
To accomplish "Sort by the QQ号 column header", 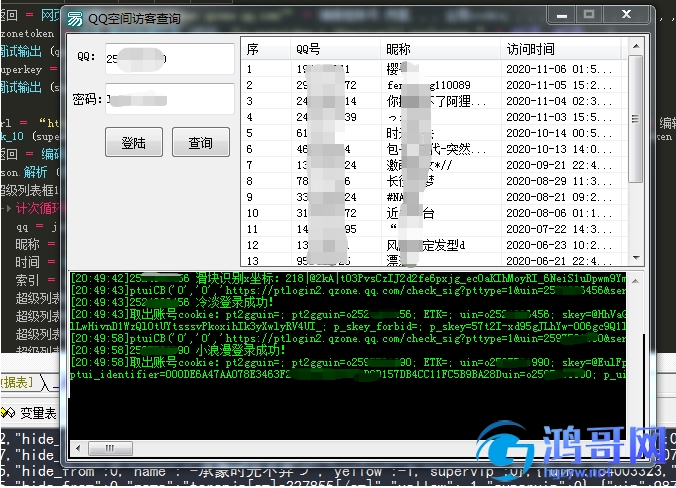I will click(x=335, y=49).
